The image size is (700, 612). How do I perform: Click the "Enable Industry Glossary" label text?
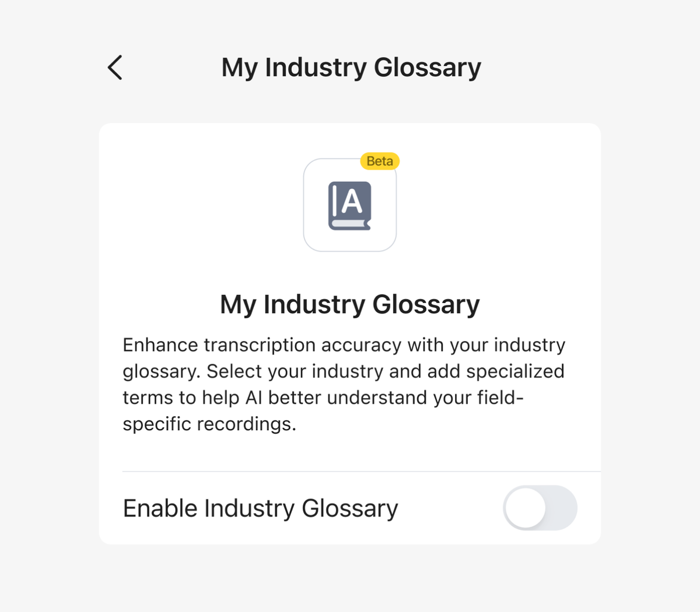pyautogui.click(x=260, y=508)
